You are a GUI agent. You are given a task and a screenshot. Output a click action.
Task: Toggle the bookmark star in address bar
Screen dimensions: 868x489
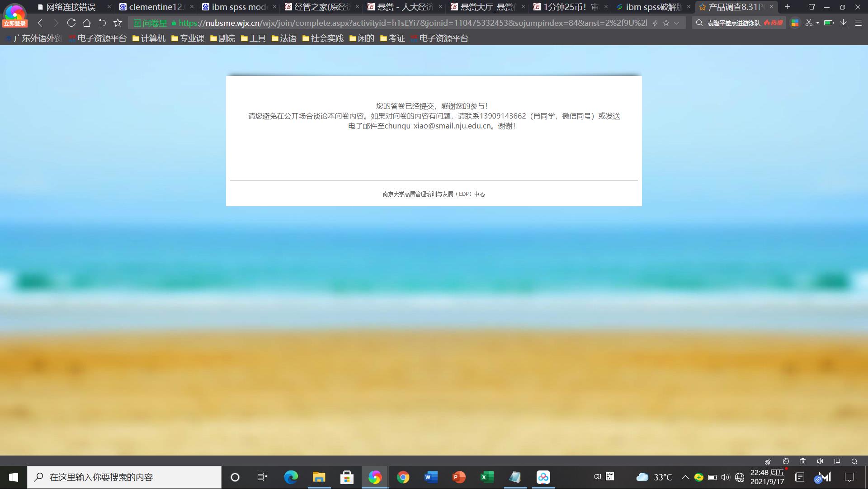[666, 23]
